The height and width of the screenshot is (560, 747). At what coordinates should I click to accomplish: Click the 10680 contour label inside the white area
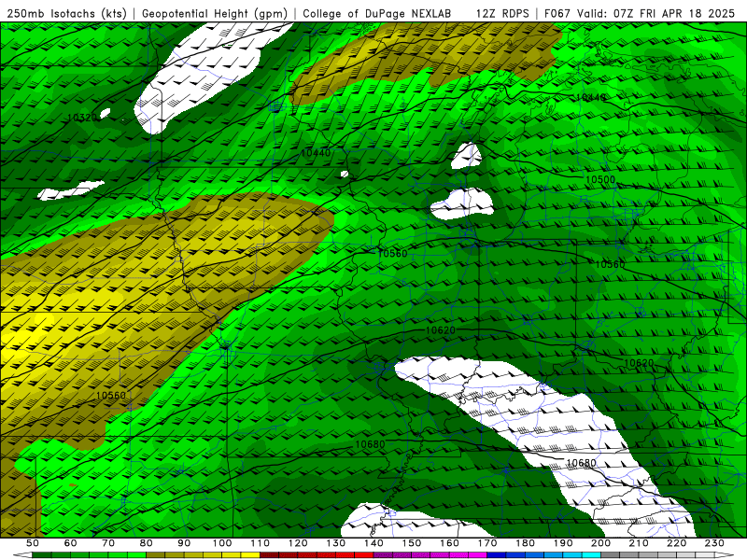pos(581,463)
